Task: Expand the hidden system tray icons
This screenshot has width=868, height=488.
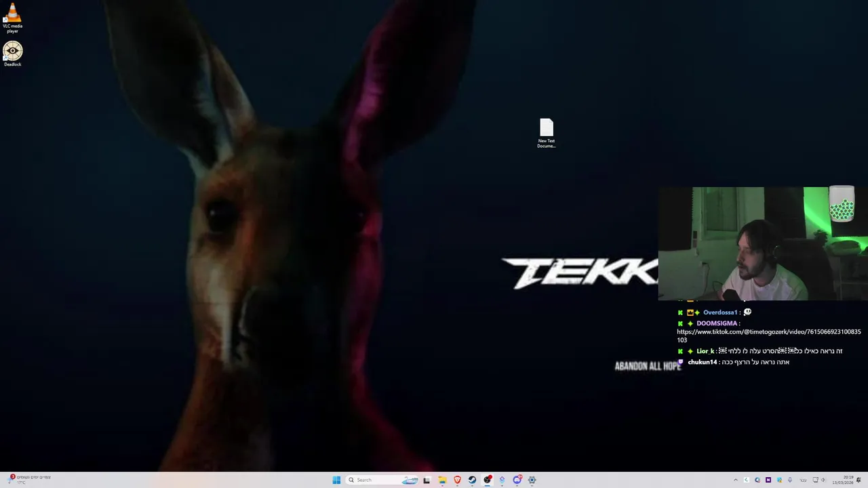Action: 736,480
